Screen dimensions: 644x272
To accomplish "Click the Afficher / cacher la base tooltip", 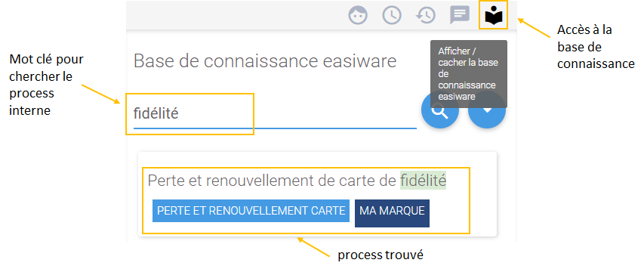I will [469, 74].
